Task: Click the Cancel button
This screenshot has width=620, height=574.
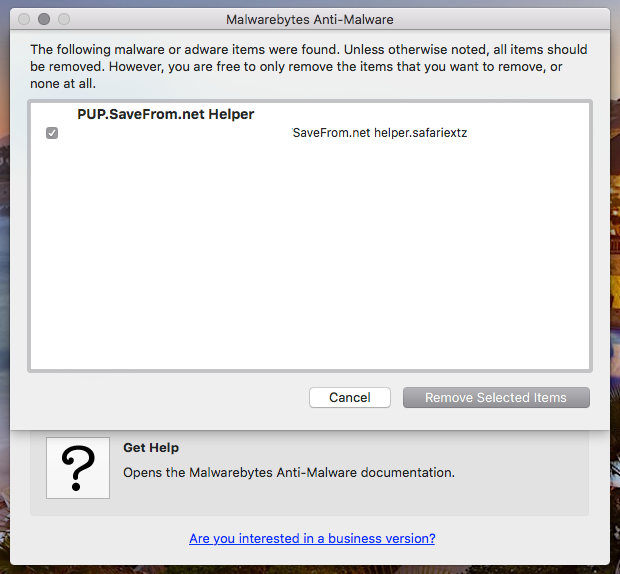Action: [350, 397]
